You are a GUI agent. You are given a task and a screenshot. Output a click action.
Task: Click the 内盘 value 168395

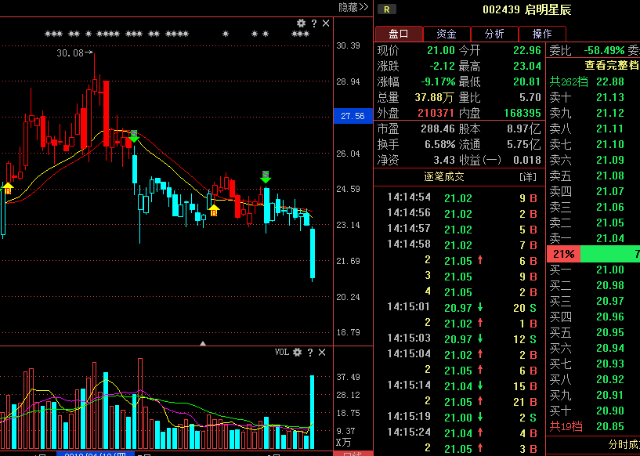(x=522, y=113)
